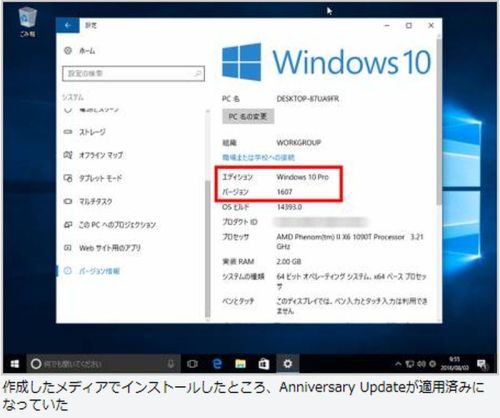The height and width of the screenshot is (418, 500).
Task: Click the Windows 10 logo image
Action: (x=327, y=62)
